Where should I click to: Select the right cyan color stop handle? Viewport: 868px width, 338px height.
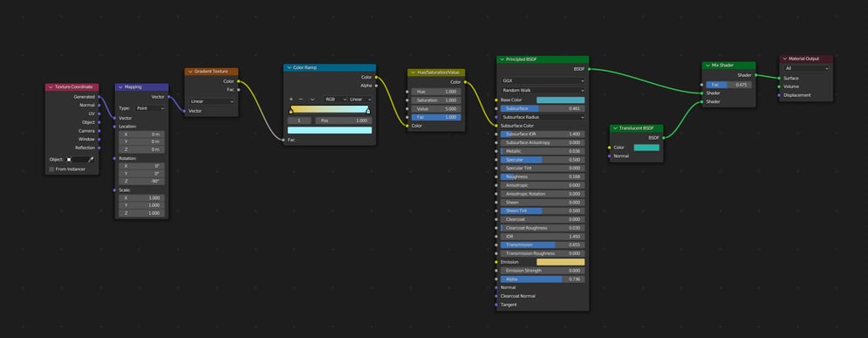click(x=369, y=112)
